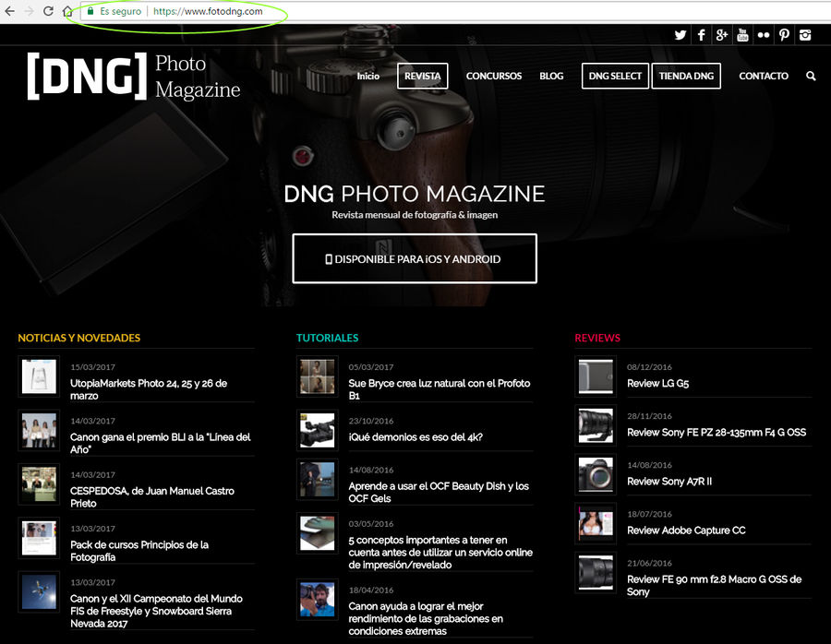Open Canon gana el premio BLI article

pyautogui.click(x=160, y=443)
